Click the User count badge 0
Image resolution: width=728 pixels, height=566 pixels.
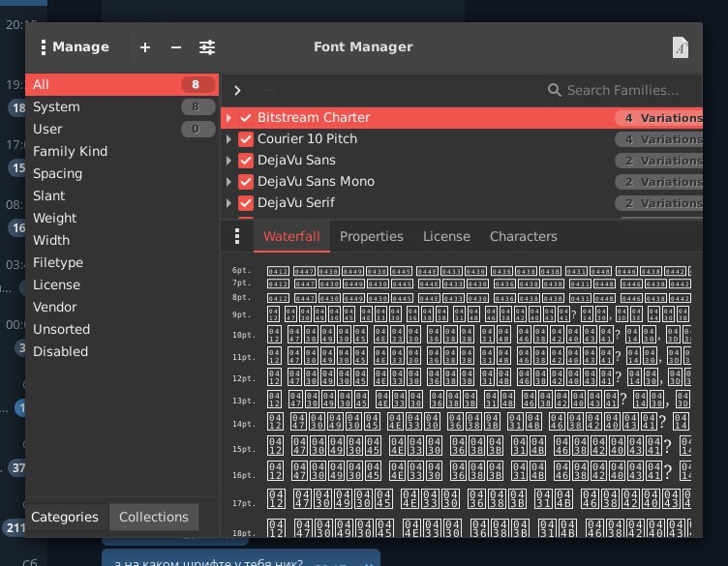[197, 129]
